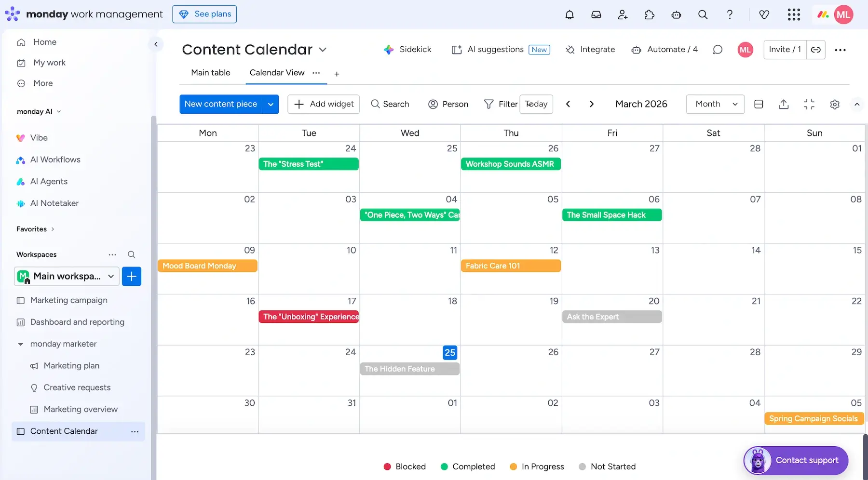This screenshot has height=480, width=868.
Task: Enter fullscreen calendar mode
Action: tap(810, 104)
